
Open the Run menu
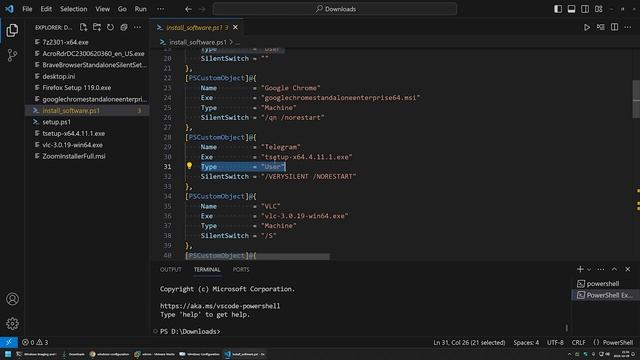[140, 9]
